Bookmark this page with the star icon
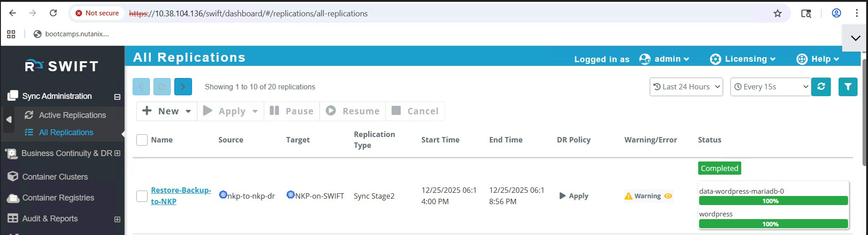Screen dimensions: 868x235 point(778,13)
